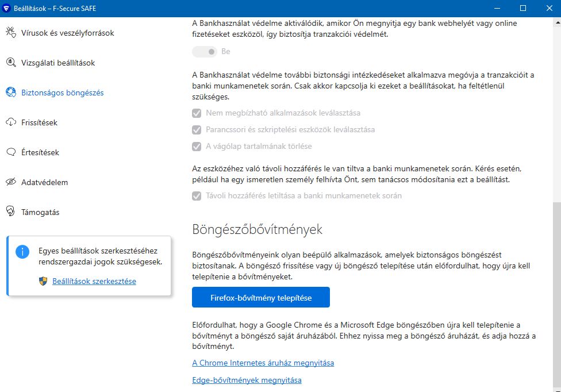Click the scrollbar up arrow
Viewport: 561px width, 392px height.
coord(557,22)
